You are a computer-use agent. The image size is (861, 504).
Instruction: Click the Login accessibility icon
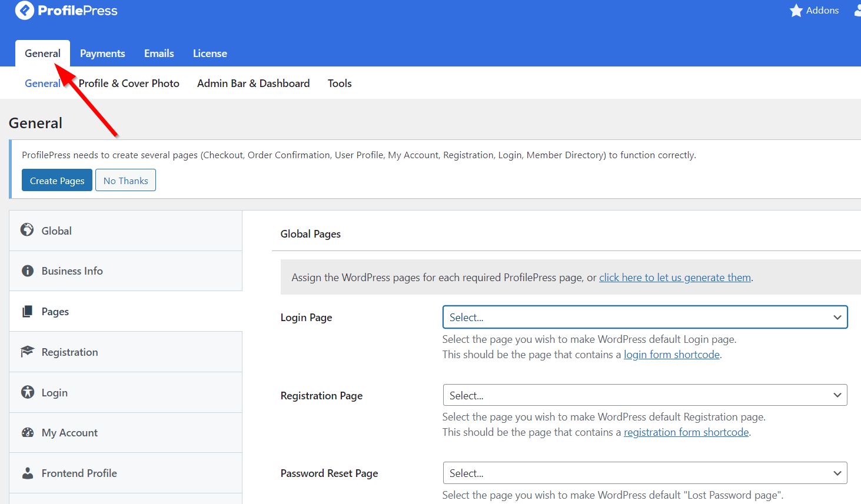(28, 392)
